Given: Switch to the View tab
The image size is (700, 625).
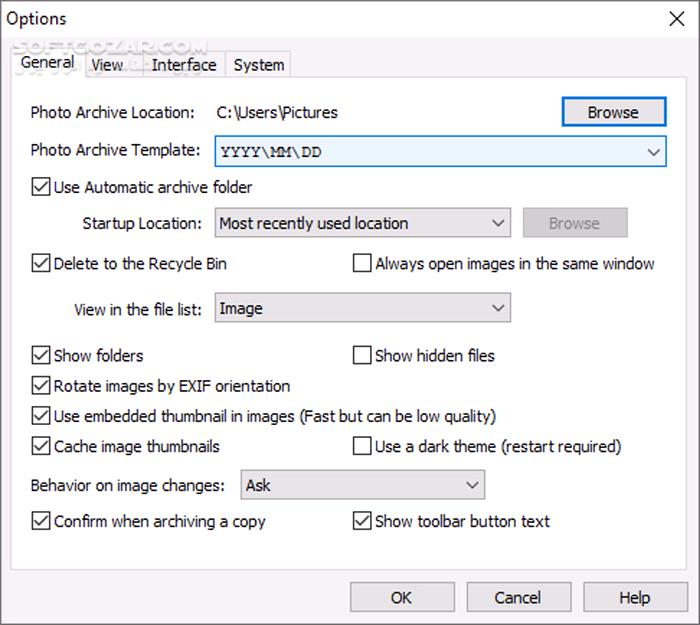Looking at the screenshot, I should (107, 65).
